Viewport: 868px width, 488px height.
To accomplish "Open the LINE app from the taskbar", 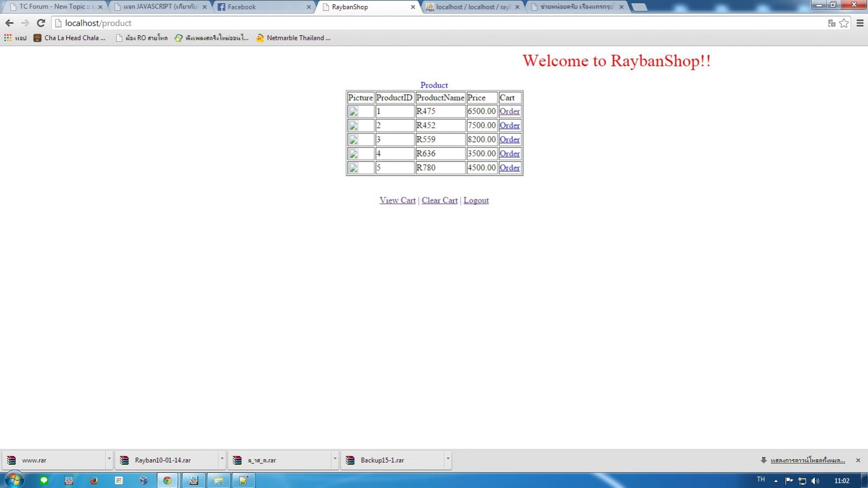I will pyautogui.click(x=44, y=480).
